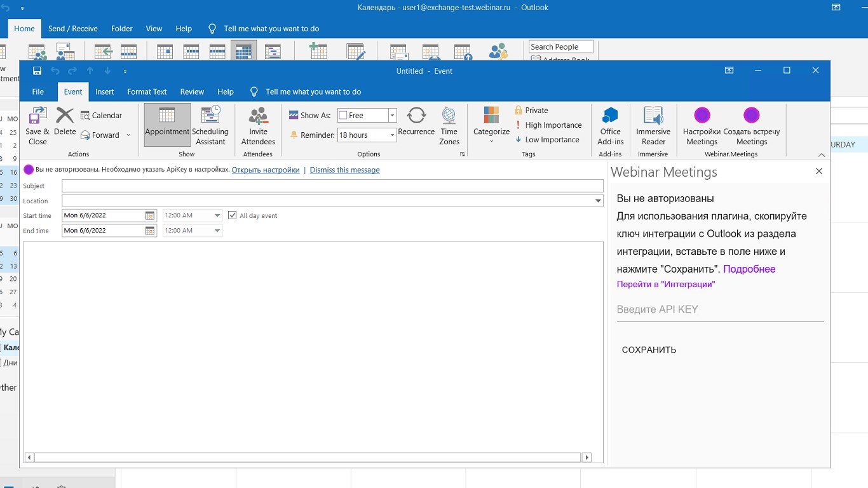Customize the Quick Access Toolbar dropdown

coord(125,71)
